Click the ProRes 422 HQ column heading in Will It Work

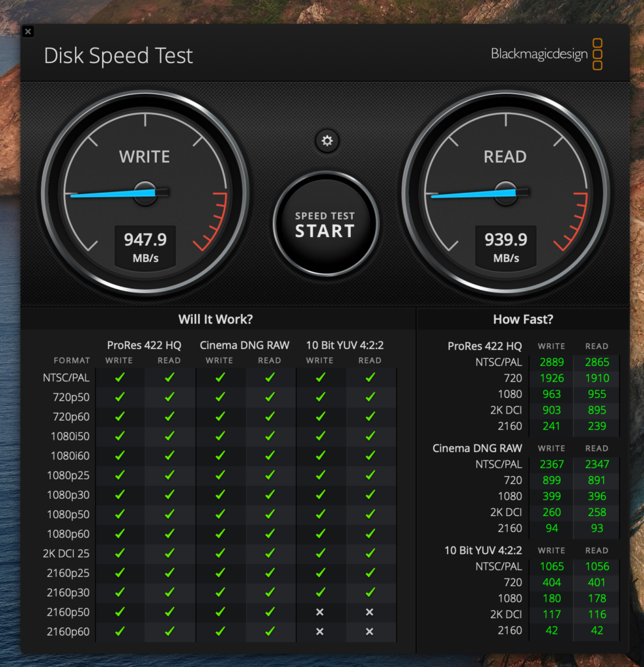(x=144, y=345)
